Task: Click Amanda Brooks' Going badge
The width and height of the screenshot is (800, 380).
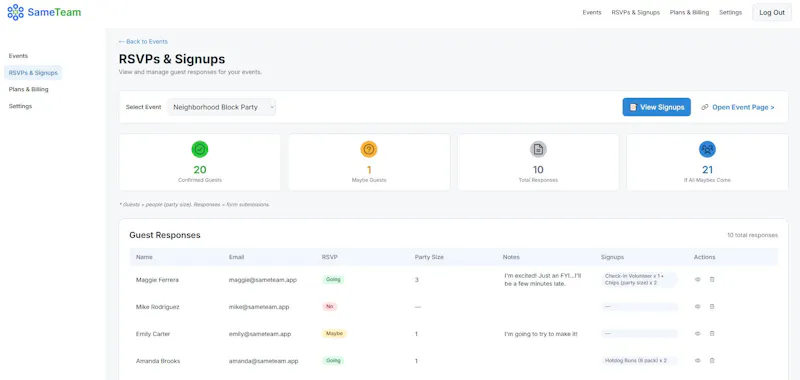Action: click(x=333, y=361)
